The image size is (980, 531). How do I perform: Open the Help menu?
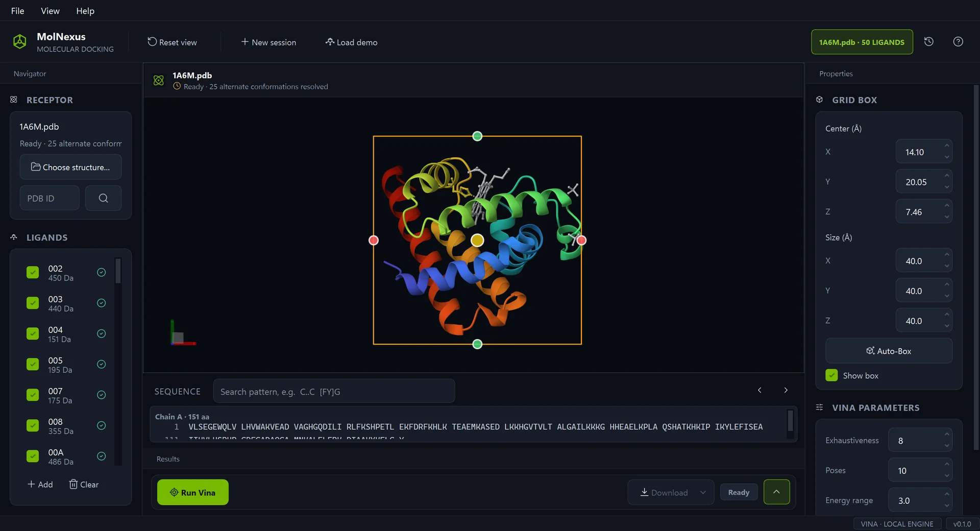pyautogui.click(x=85, y=11)
